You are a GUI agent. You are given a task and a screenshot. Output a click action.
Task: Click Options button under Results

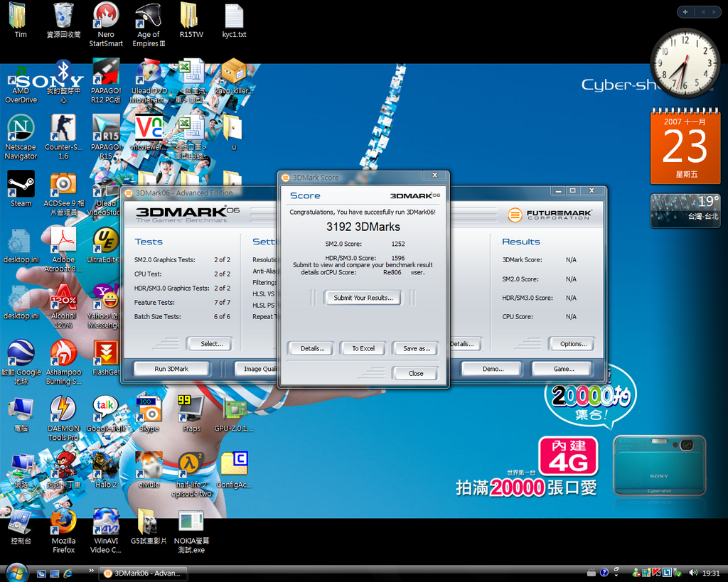(x=573, y=344)
